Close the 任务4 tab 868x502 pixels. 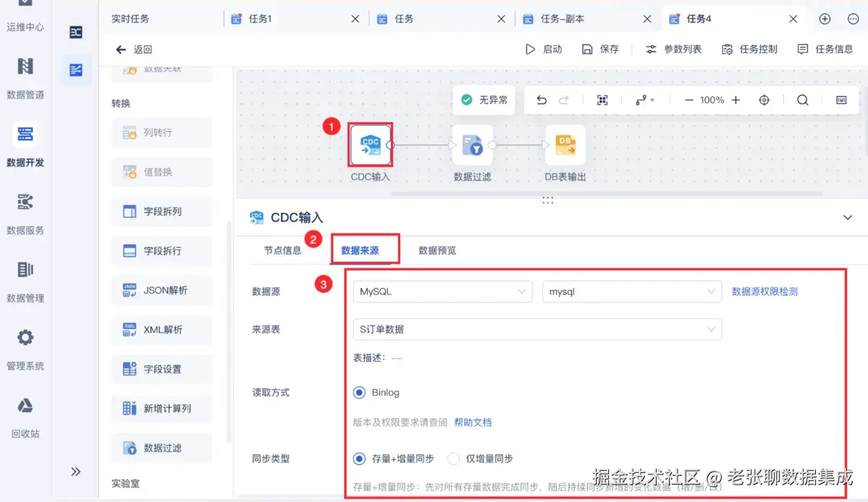793,19
